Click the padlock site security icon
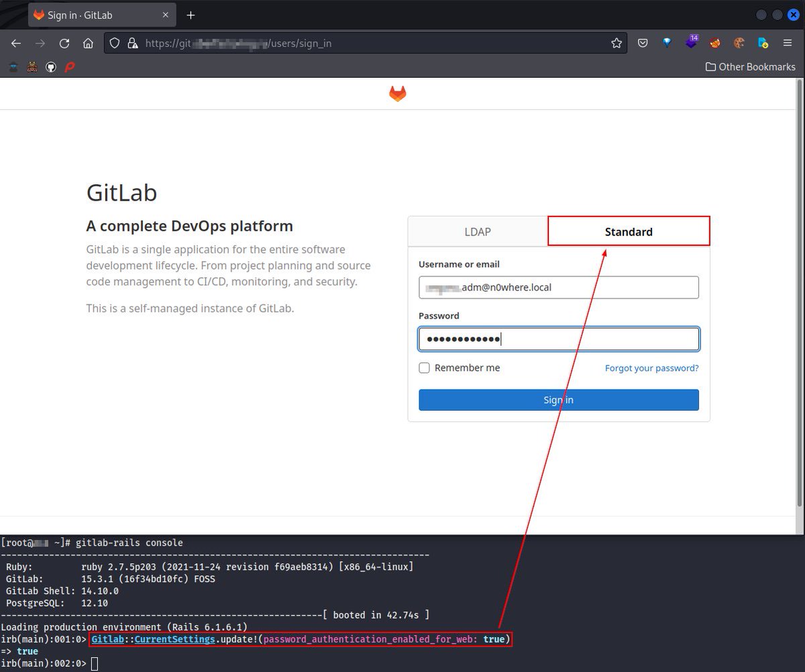The image size is (805, 672). [x=132, y=44]
